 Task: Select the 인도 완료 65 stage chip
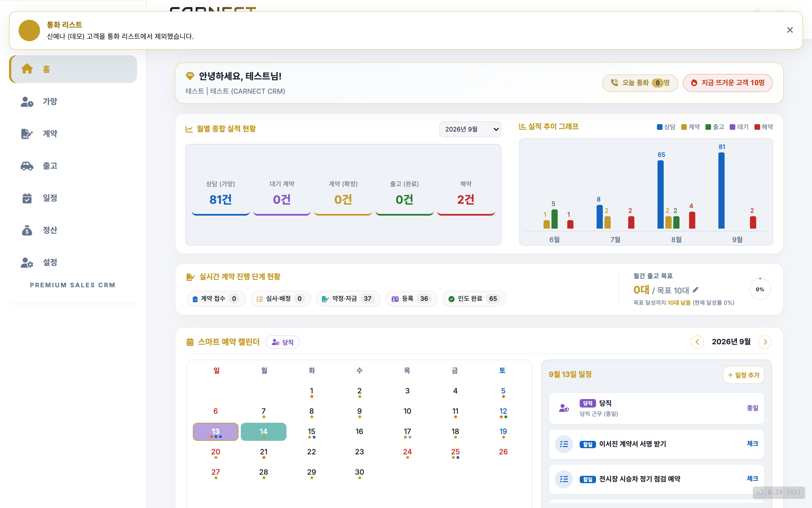pyautogui.click(x=474, y=299)
